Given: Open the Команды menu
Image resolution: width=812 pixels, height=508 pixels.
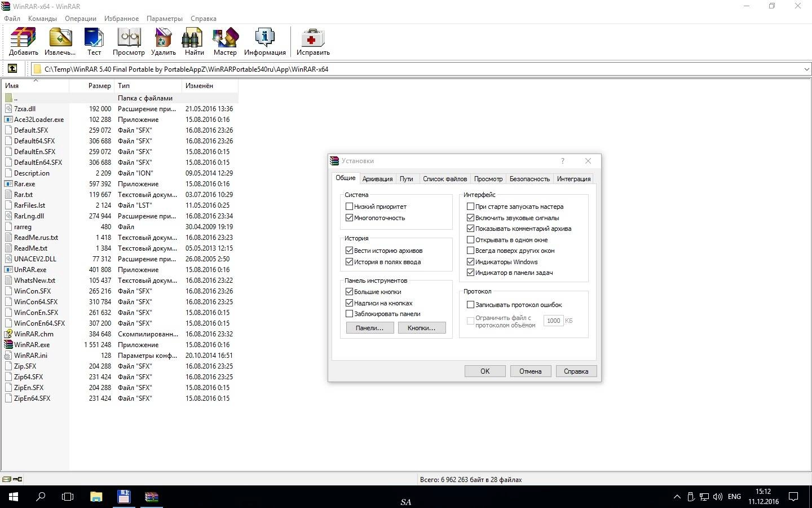Looking at the screenshot, I should tap(42, 19).
